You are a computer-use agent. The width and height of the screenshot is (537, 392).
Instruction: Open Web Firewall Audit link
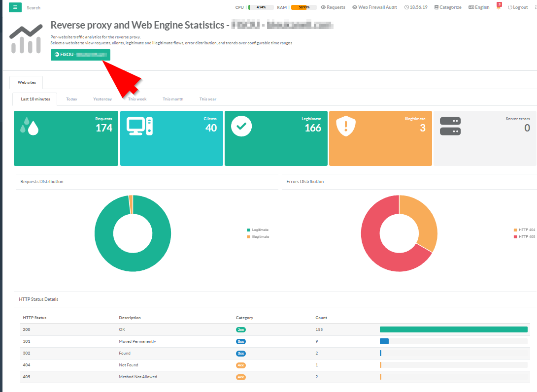coord(374,7)
